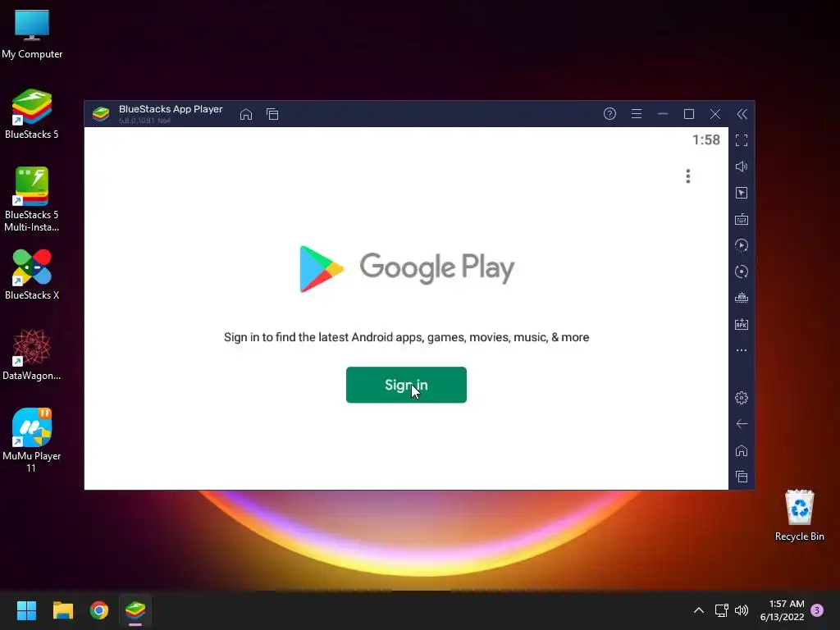Open the Windows Start menu
The height and width of the screenshot is (630, 840).
click(x=26, y=610)
